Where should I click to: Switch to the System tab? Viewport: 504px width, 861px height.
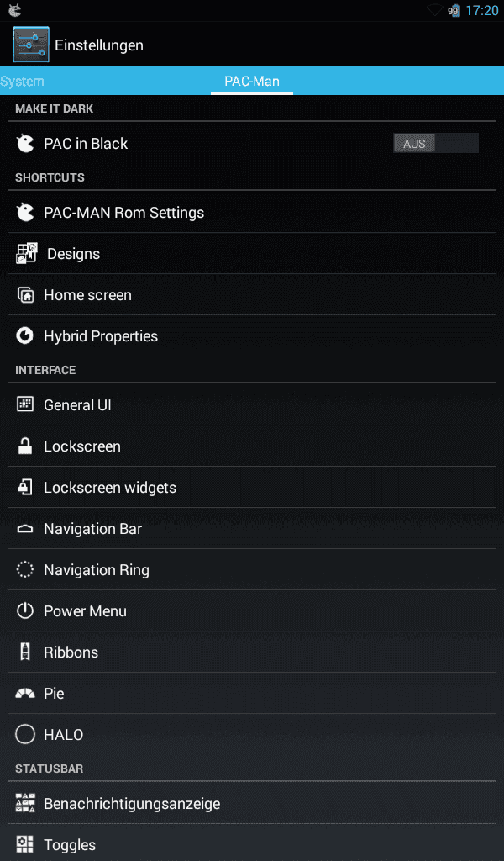click(22, 81)
